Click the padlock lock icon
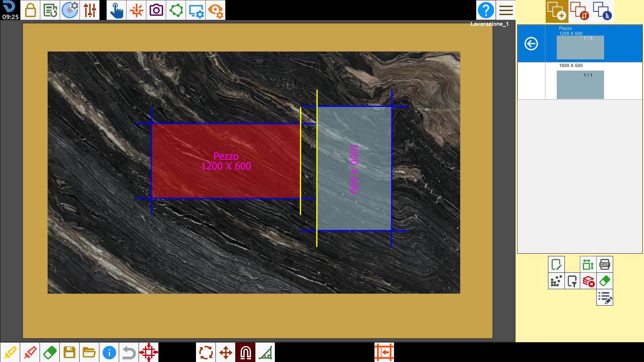This screenshot has height=362, width=644. pos(30,10)
